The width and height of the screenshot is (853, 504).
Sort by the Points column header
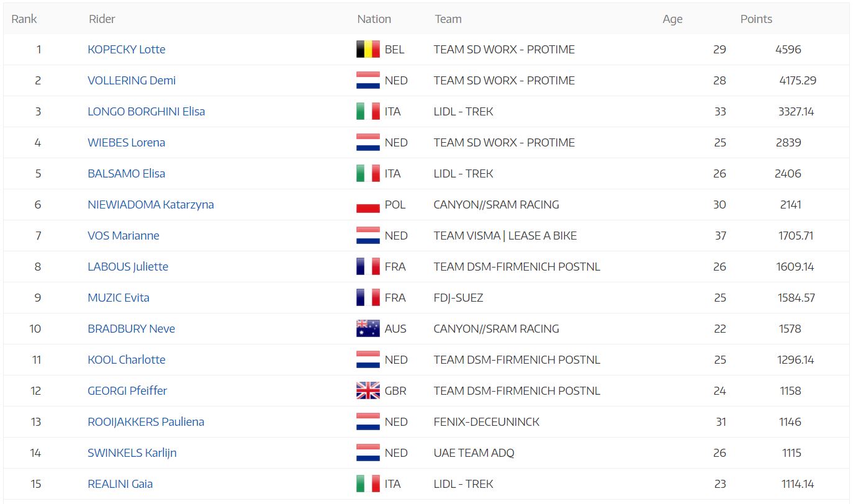(756, 19)
